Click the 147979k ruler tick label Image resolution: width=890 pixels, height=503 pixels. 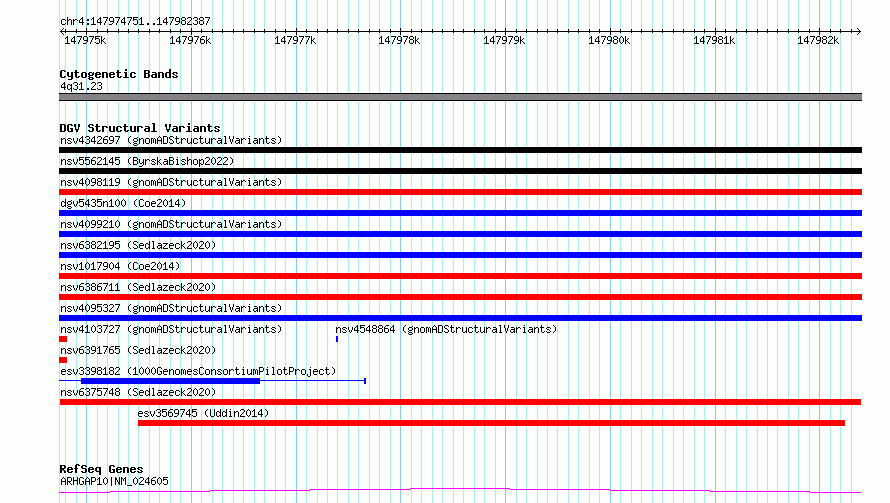pyautogui.click(x=504, y=40)
